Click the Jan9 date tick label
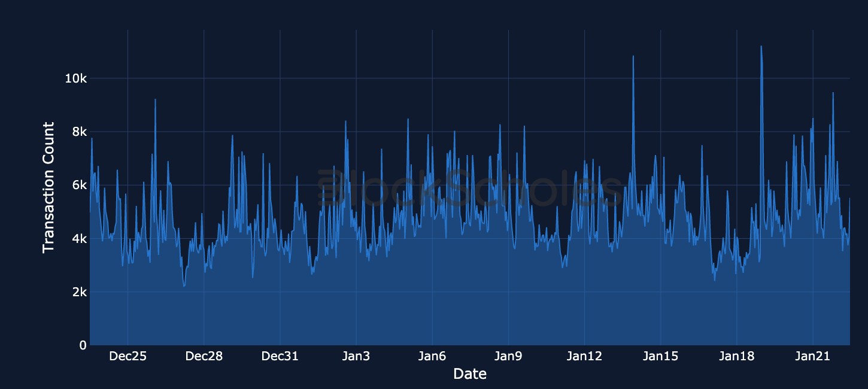868x389 pixels. 508,357
